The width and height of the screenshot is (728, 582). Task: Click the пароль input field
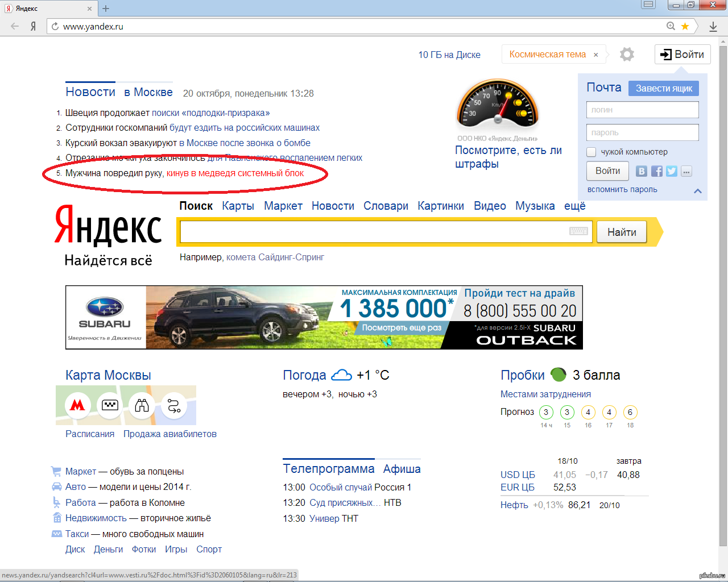(643, 132)
